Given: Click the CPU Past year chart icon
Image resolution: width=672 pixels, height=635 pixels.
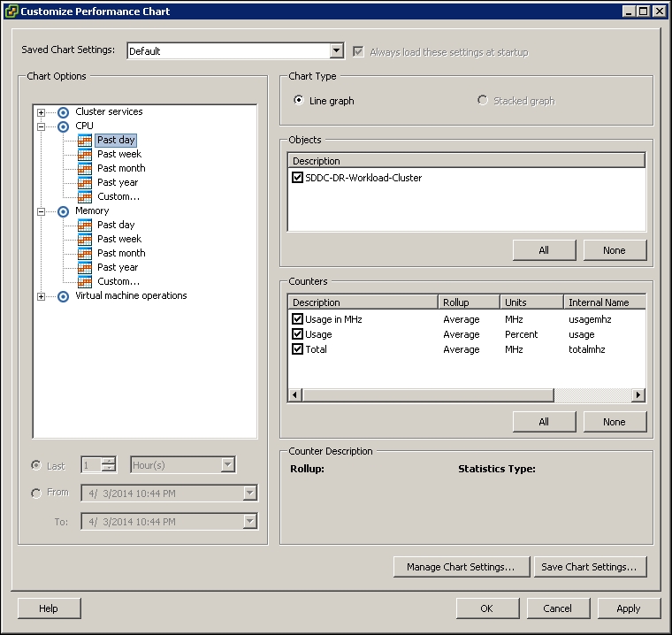Looking at the screenshot, I should click(84, 183).
